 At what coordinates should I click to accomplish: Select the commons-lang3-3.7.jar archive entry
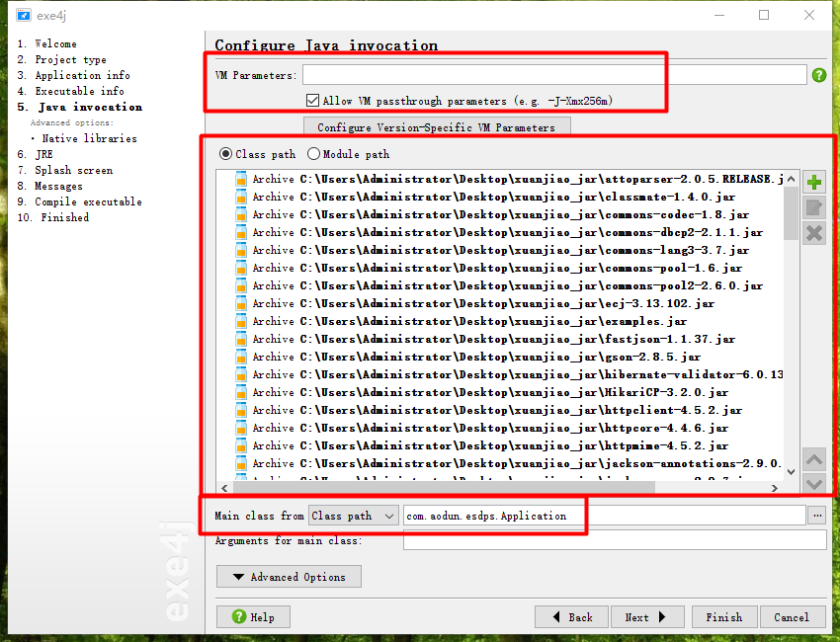[x=492, y=250]
